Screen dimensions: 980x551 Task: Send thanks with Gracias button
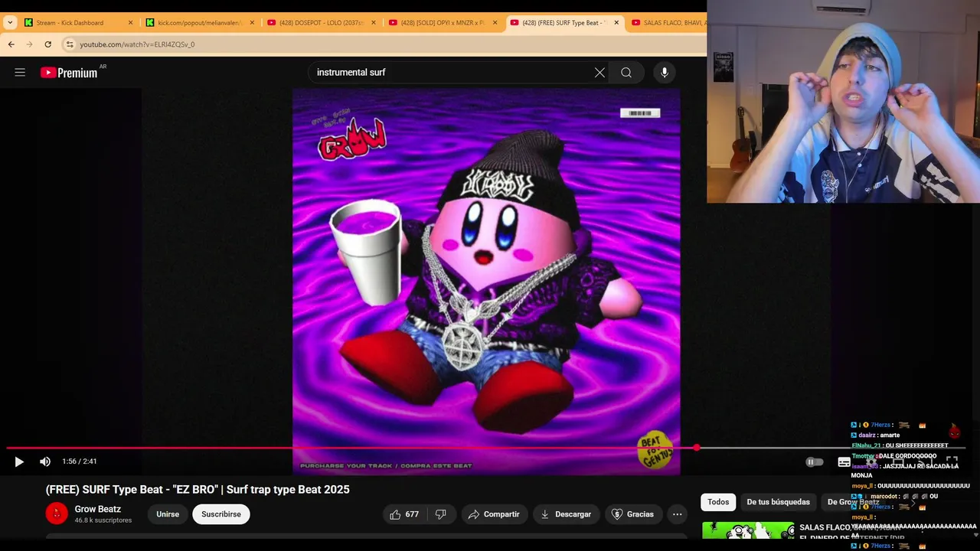coord(633,514)
